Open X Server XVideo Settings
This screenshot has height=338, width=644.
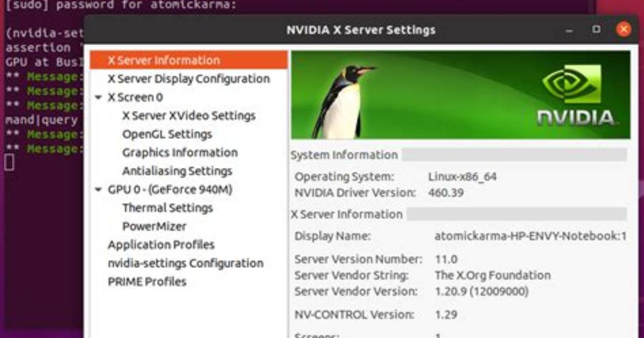(x=188, y=116)
